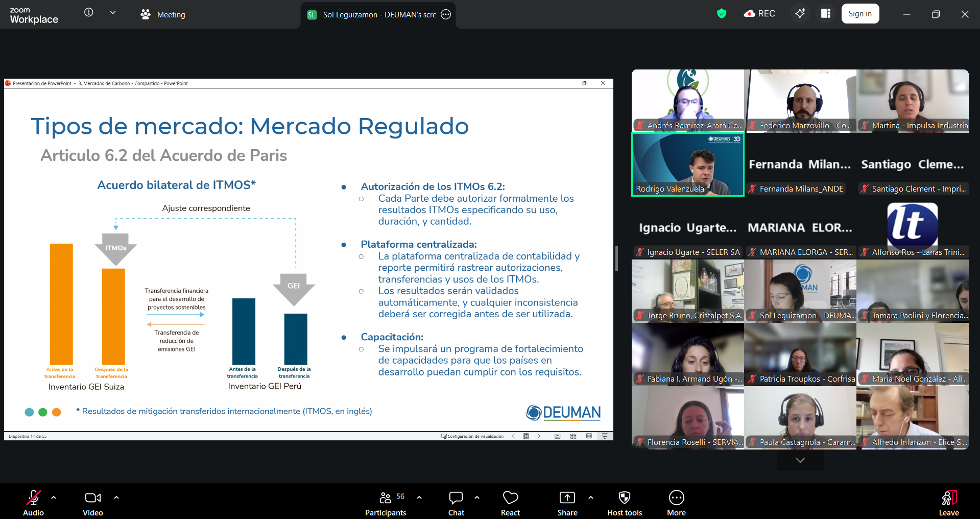Expand audio settings arrow next to Audio
The height and width of the screenshot is (519, 980).
54,497
